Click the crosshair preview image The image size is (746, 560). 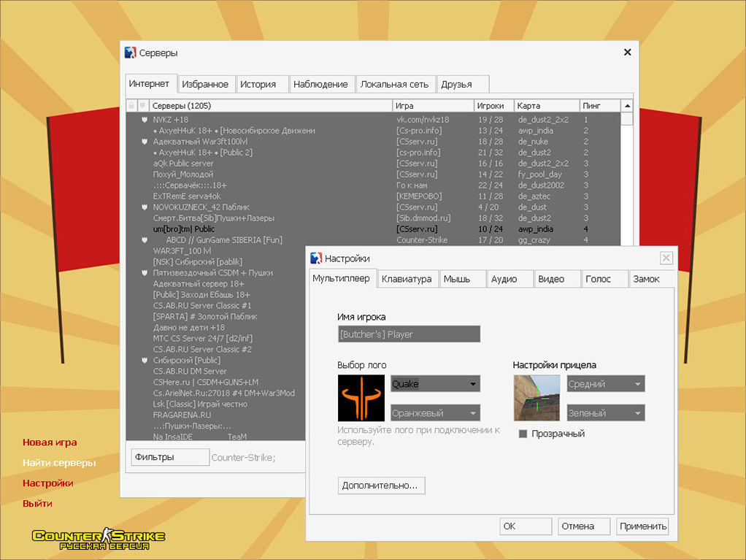[x=537, y=398]
